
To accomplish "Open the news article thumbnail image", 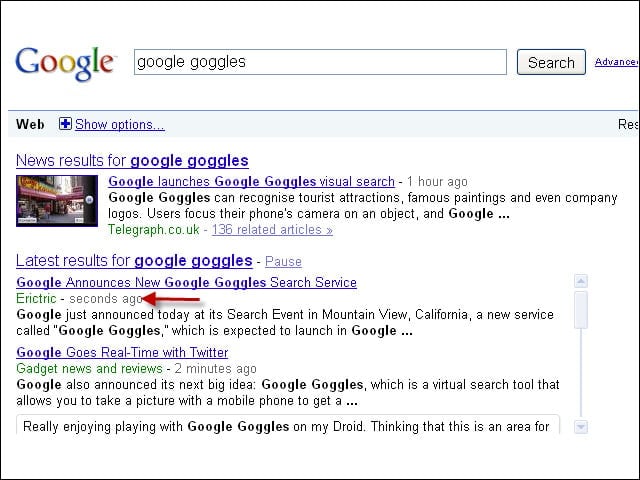I will coord(57,201).
